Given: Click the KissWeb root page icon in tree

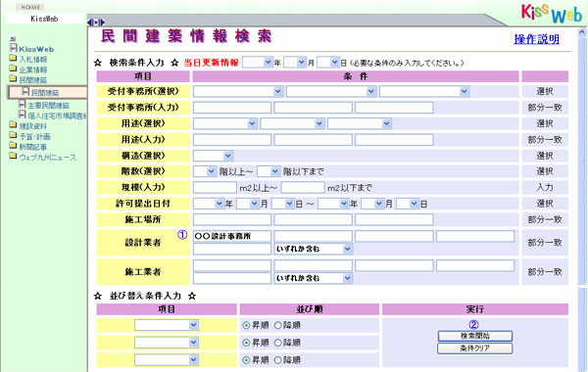Looking at the screenshot, I should point(14,48).
